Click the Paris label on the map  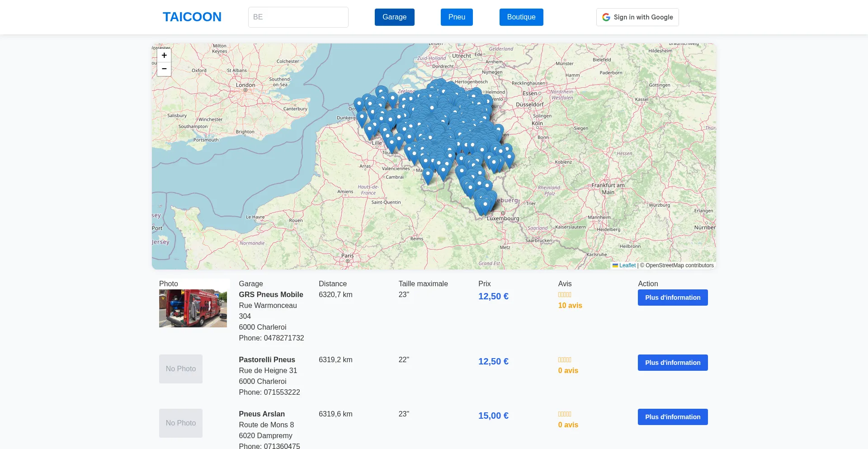click(348, 256)
